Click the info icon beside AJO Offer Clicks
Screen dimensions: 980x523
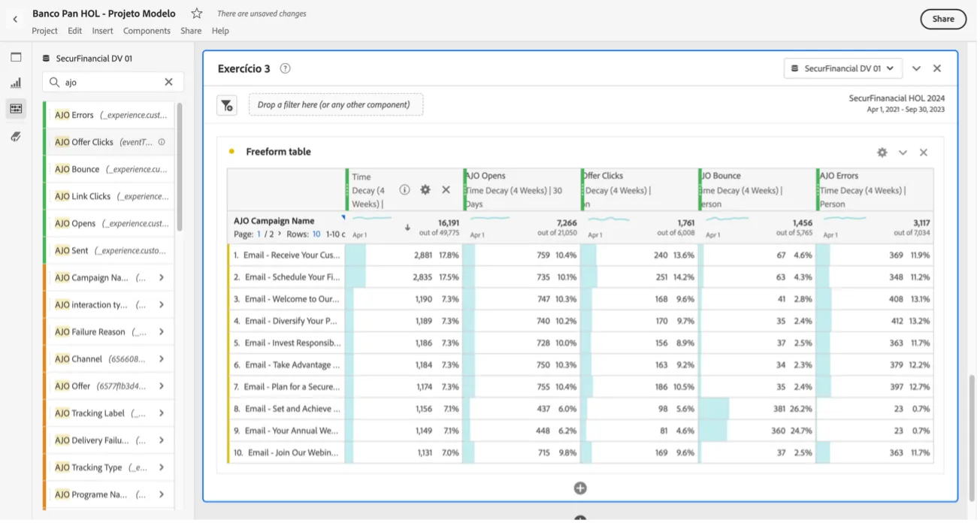[162, 142]
